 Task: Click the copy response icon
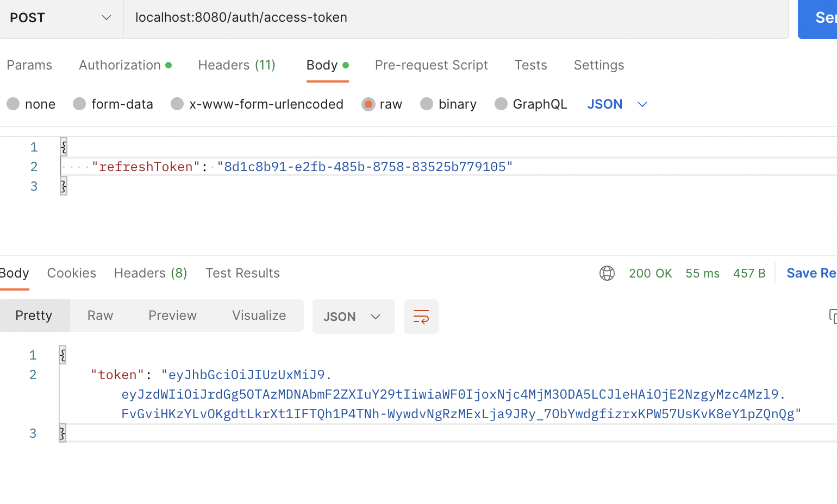point(832,317)
